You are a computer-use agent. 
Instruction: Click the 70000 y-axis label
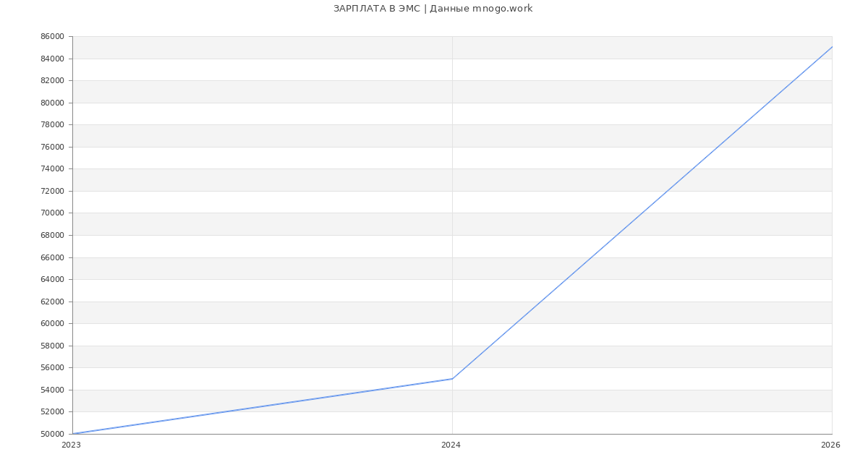[52, 213]
